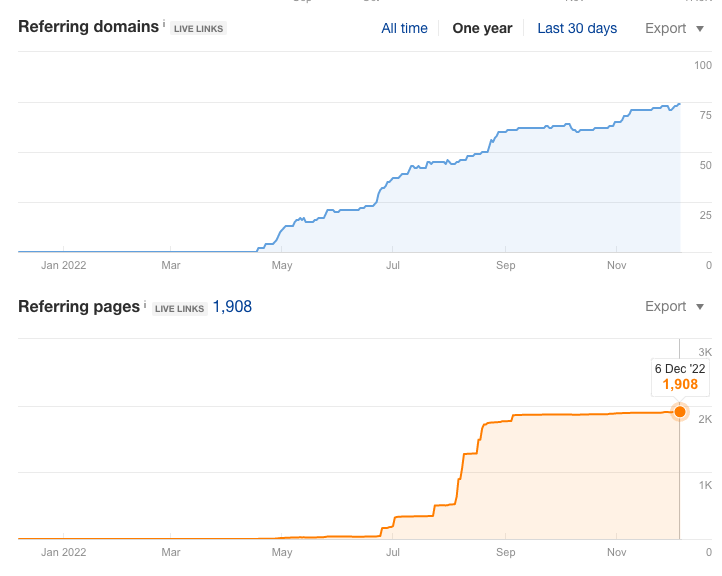Open the 1,908 referring pages link
The width and height of the screenshot is (722, 576).
(232, 307)
